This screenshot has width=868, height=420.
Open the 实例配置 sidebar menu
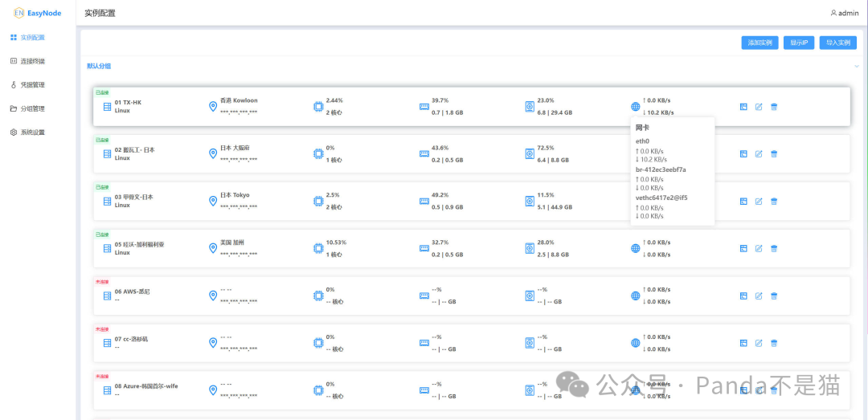click(x=27, y=38)
